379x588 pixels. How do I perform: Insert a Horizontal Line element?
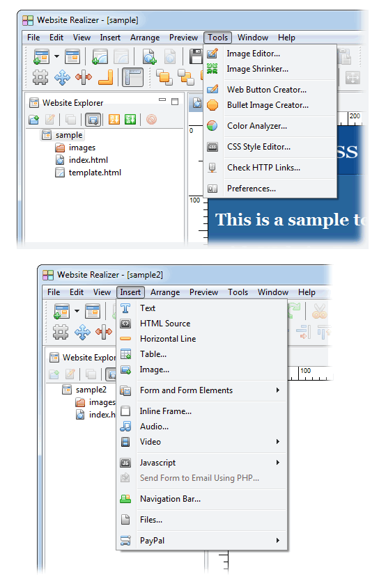[167, 339]
